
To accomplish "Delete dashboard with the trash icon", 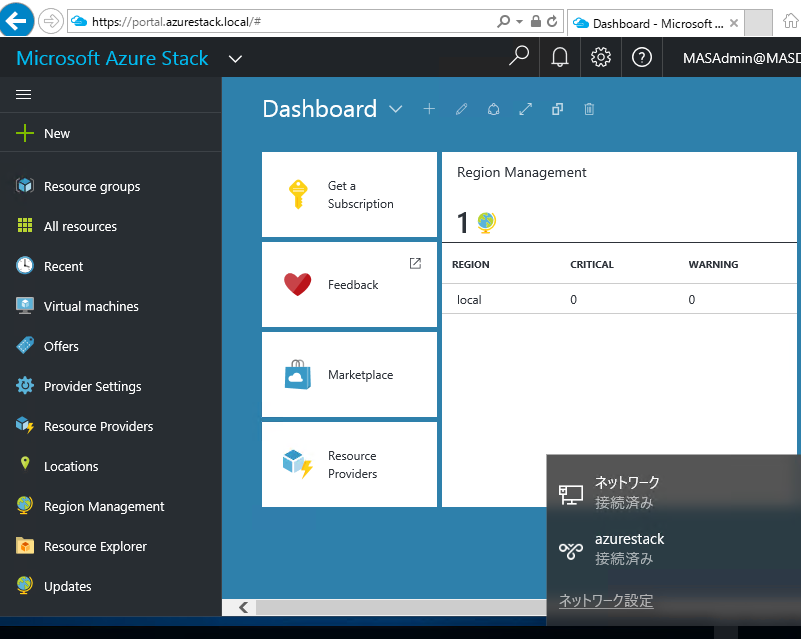I will (589, 109).
